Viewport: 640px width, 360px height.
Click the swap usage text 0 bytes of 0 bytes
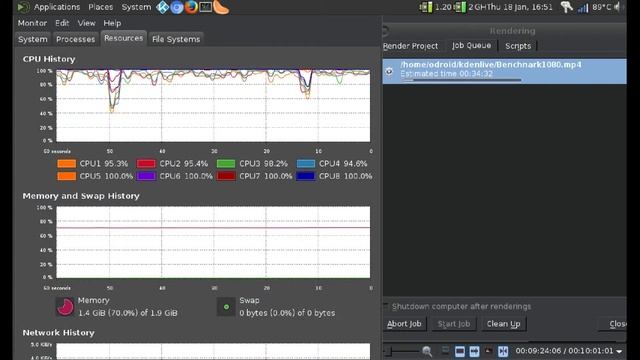tap(287, 313)
